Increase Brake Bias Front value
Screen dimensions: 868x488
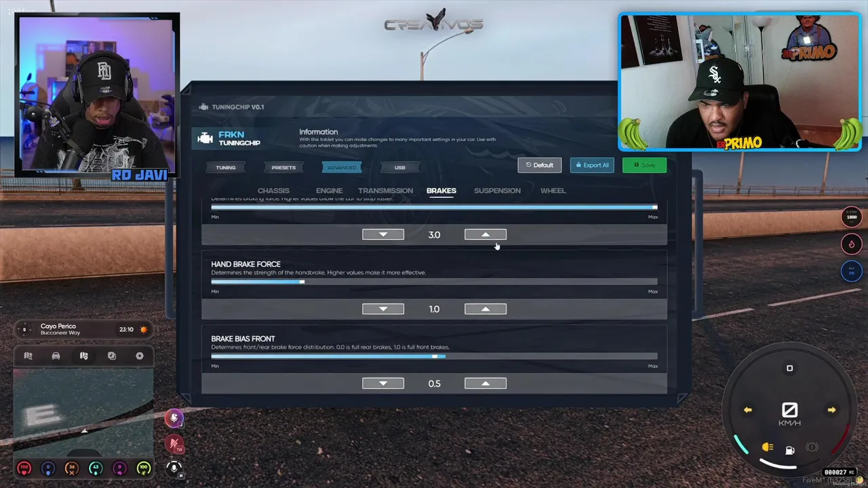485,384
